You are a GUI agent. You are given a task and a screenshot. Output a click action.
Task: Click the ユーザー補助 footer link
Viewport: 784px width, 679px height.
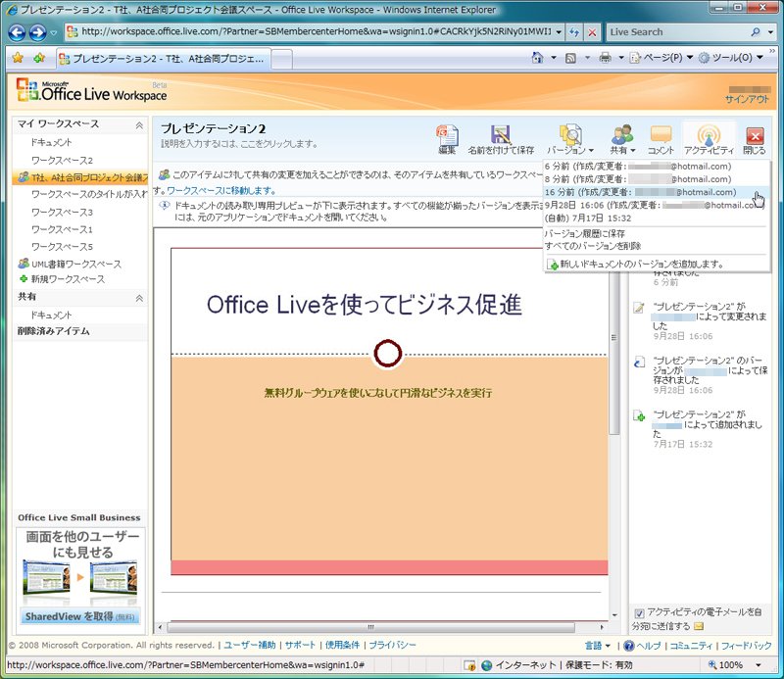[250, 645]
